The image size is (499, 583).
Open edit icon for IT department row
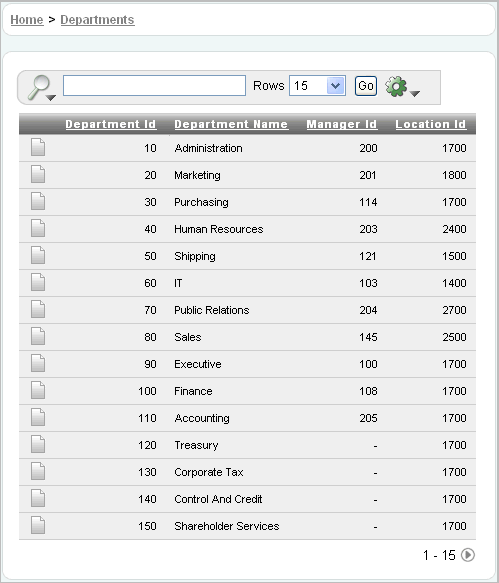tap(38, 283)
